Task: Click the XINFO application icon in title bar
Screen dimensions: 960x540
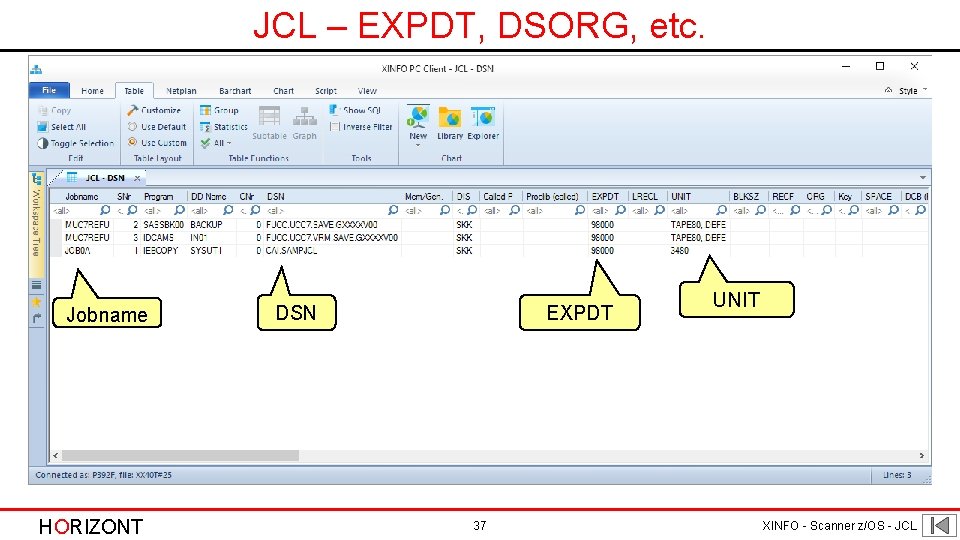Action: tap(36, 69)
